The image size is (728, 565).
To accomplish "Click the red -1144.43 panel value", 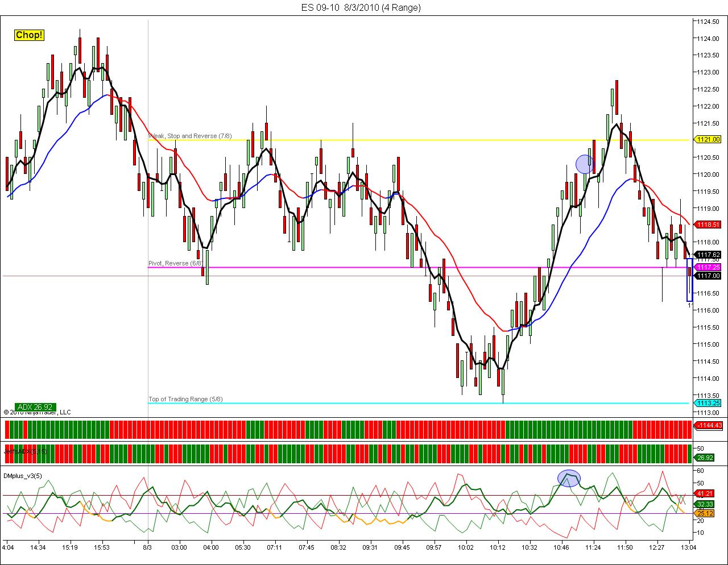I will coord(709,425).
